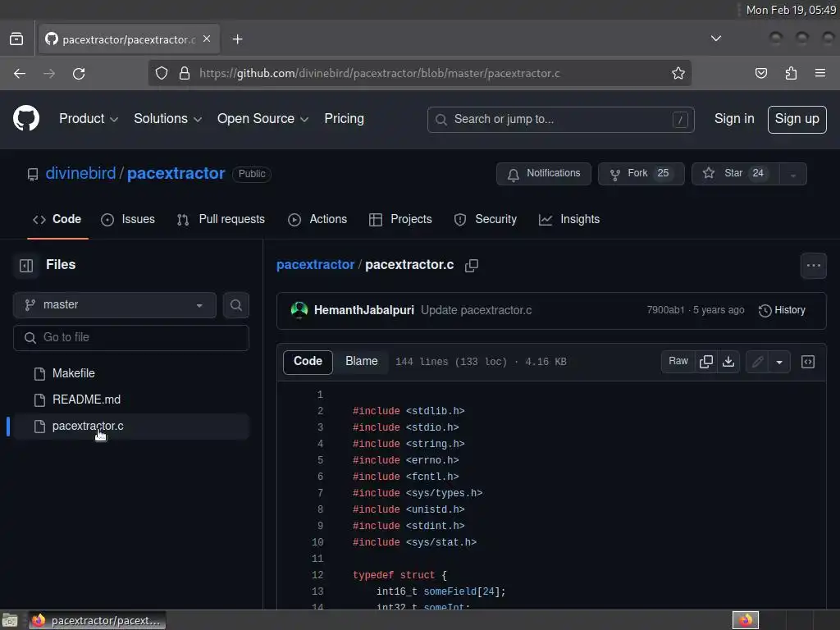The width and height of the screenshot is (840, 630).
Task: Reload the current page
Action: tap(79, 73)
